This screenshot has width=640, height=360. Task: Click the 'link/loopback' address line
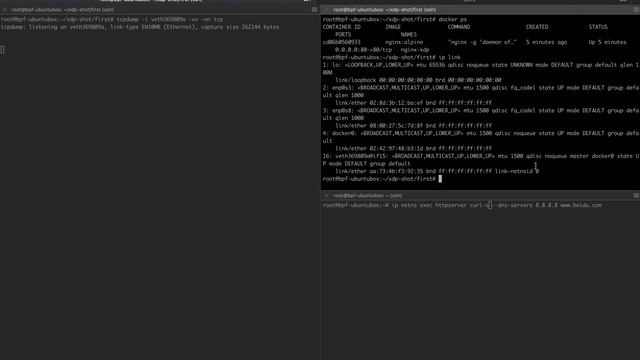(418, 80)
